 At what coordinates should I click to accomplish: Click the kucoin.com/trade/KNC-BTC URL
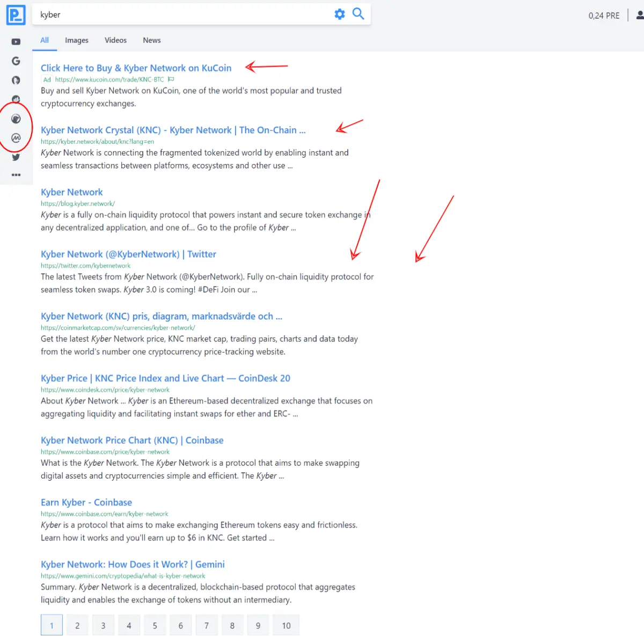[109, 79]
